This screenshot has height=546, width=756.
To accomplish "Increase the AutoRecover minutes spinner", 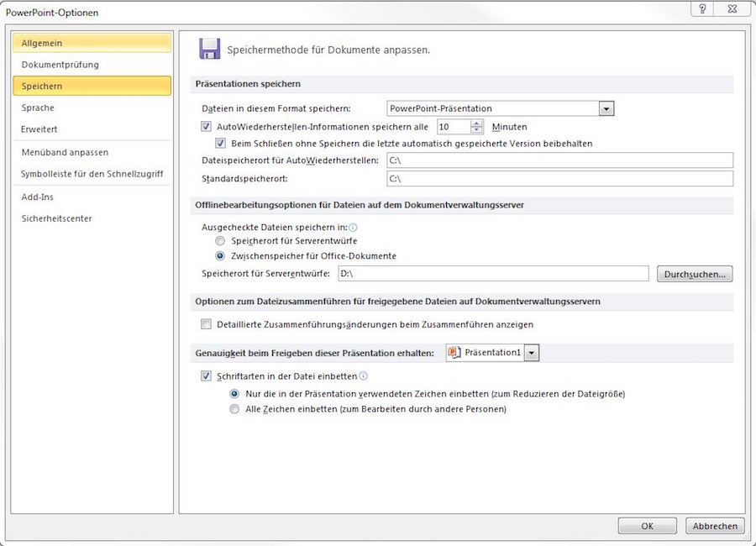I will [x=476, y=123].
